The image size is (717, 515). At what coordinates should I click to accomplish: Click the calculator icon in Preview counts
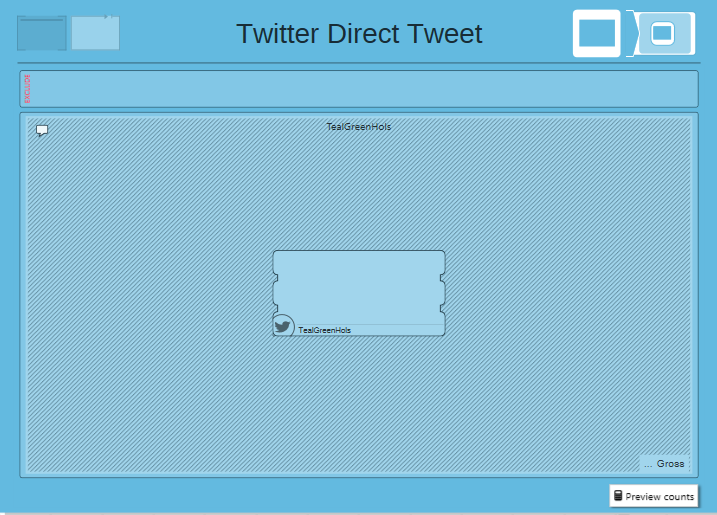[618, 496]
